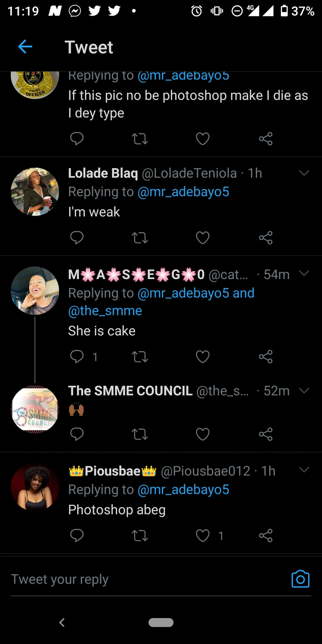The width and height of the screenshot is (322, 644).
Task: Like the "She is cake" tweet
Action: pos(203,356)
